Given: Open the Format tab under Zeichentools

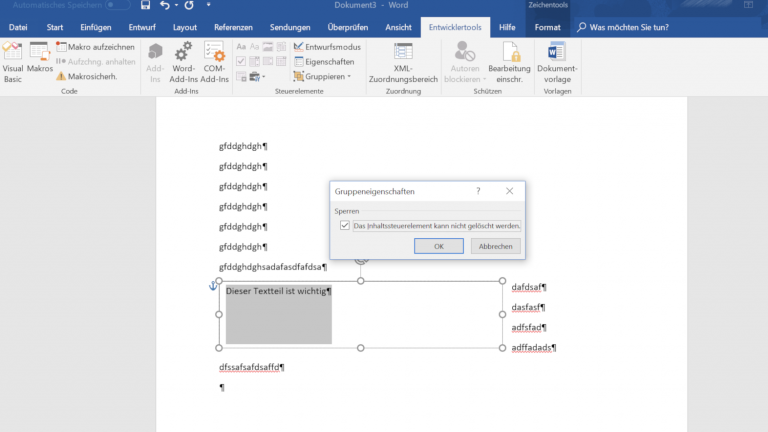Looking at the screenshot, I should [x=547, y=28].
